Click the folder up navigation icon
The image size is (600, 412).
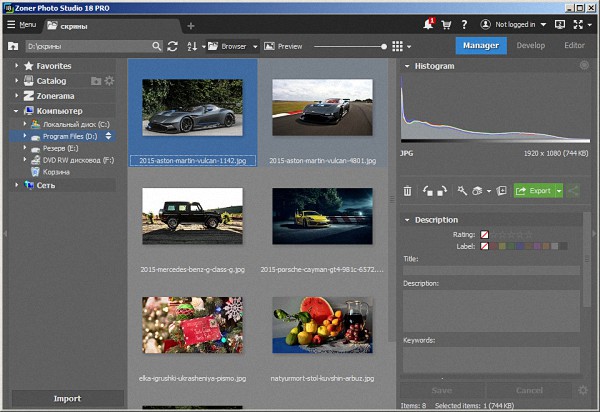coord(13,46)
